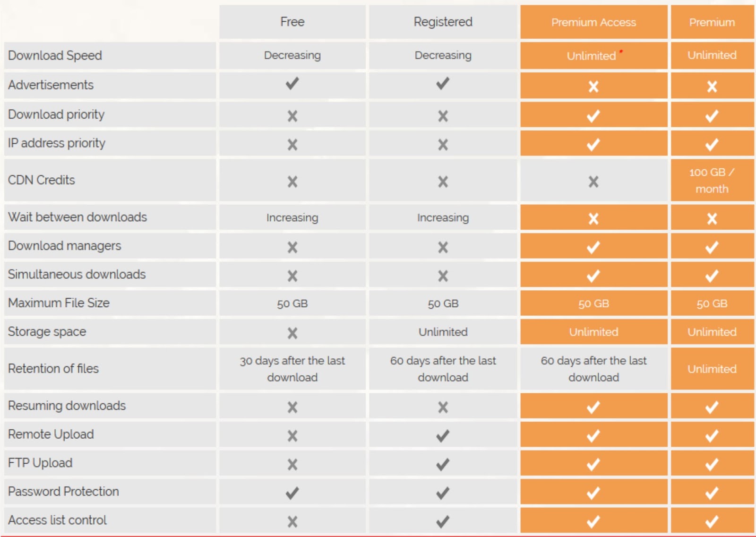Click the Password Protection checkmark in Free column
The image size is (756, 537).
(x=292, y=493)
